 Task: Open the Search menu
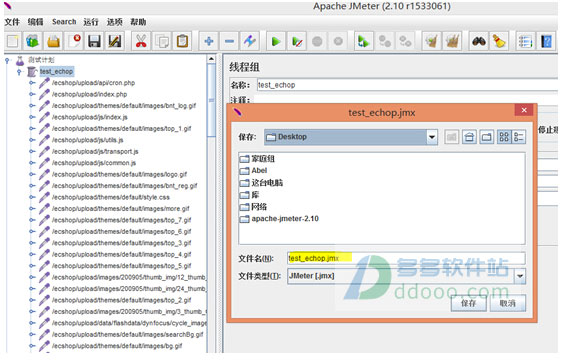pyautogui.click(x=64, y=22)
